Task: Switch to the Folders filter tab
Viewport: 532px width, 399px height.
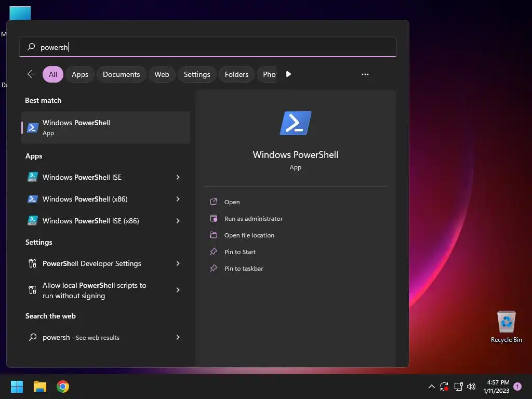Action: coord(236,74)
